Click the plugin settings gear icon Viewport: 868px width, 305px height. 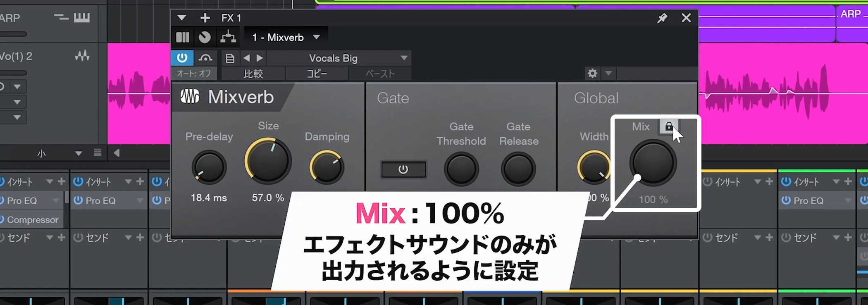tap(592, 73)
